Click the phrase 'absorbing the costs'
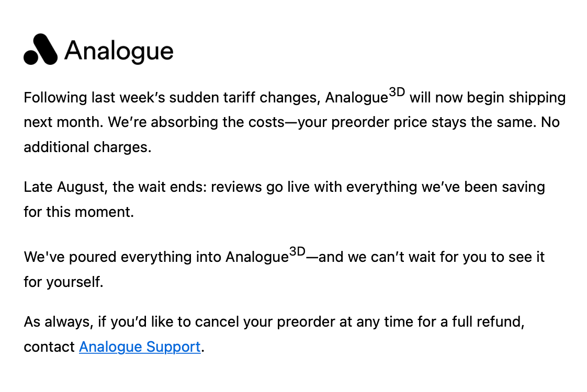Image resolution: width=587 pixels, height=392 pixels. pyautogui.click(x=218, y=122)
